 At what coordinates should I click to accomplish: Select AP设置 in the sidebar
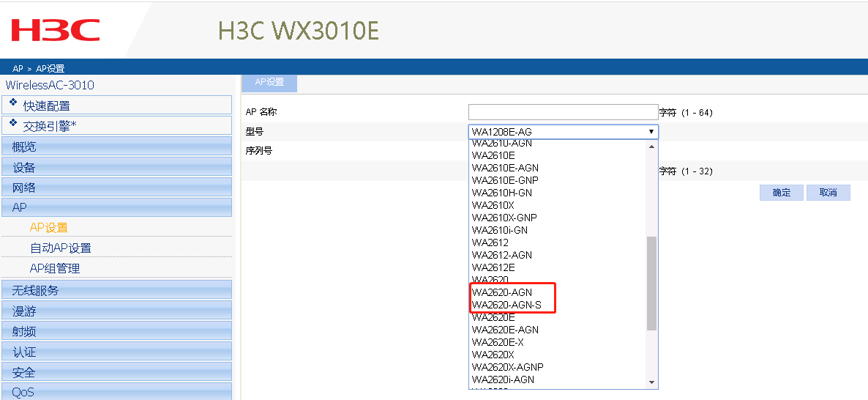pos(49,228)
